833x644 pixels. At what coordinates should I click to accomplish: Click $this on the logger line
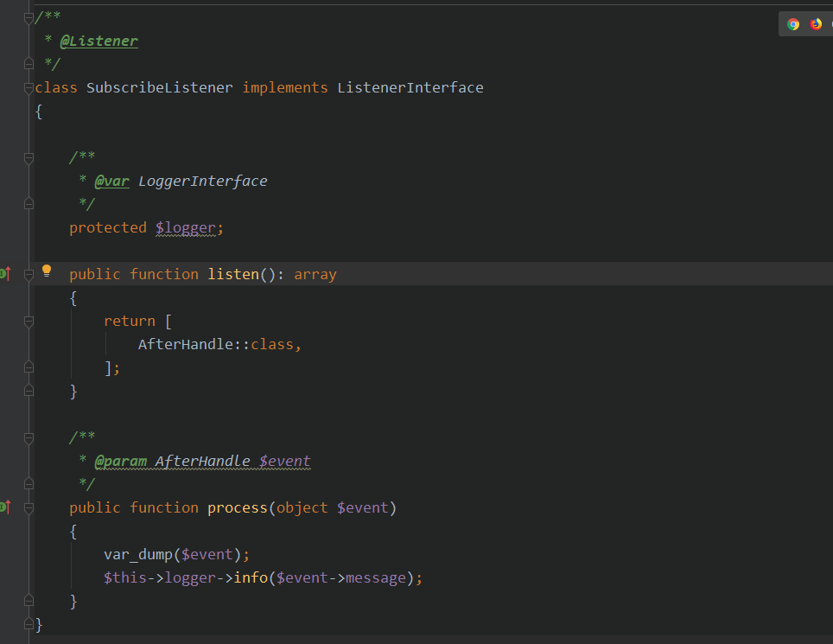coord(125,578)
